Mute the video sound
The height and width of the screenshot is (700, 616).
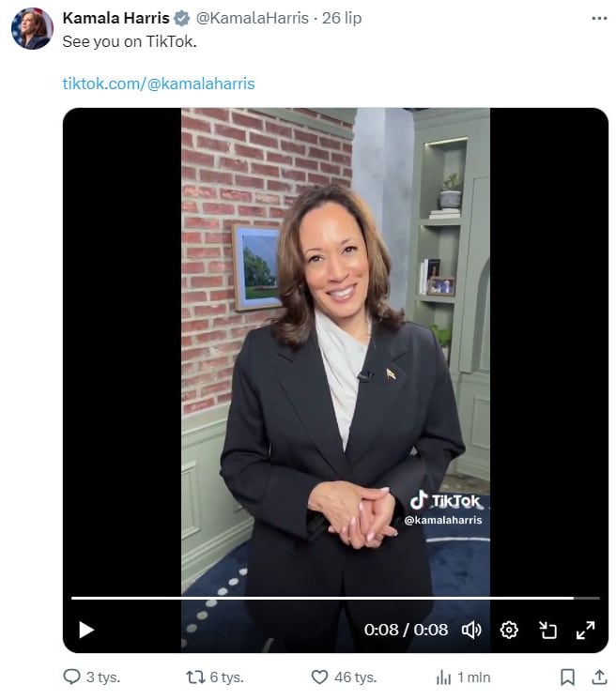471,630
